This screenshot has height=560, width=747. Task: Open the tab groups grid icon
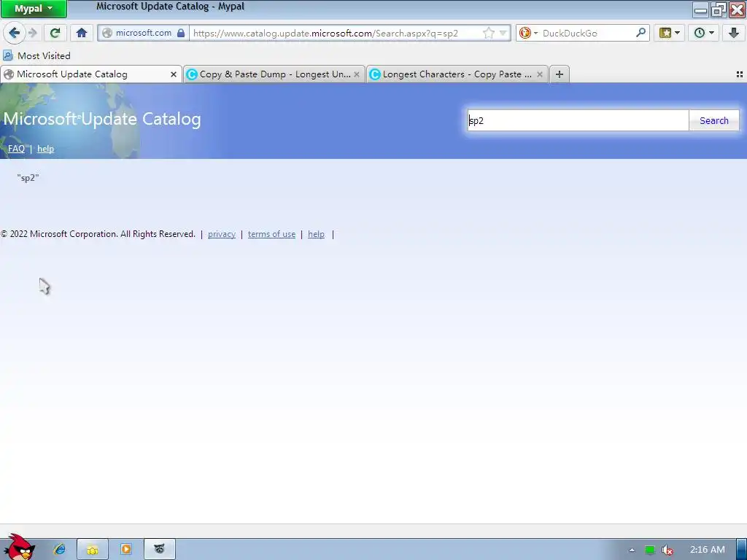[740, 74]
